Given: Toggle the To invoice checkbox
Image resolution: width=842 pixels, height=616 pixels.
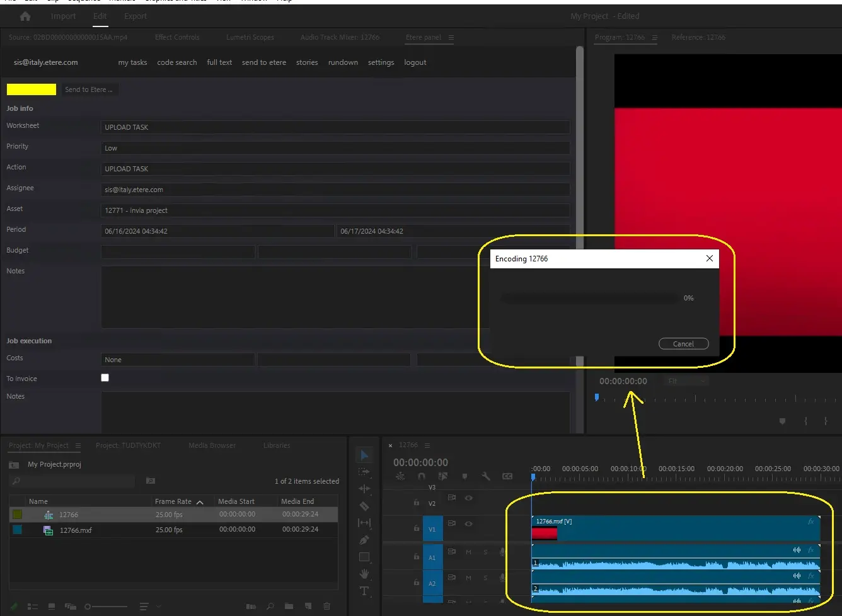Looking at the screenshot, I should 105,378.
